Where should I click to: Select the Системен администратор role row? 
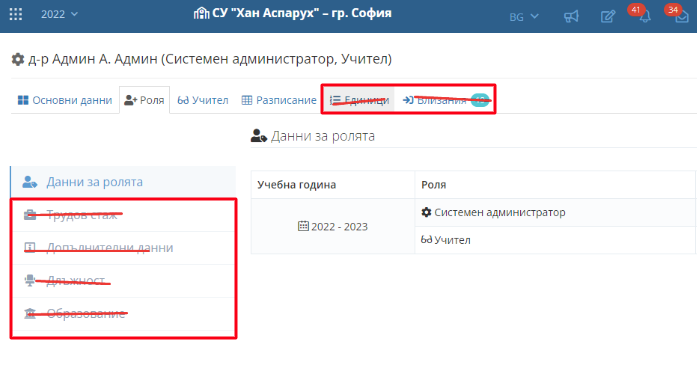pyautogui.click(x=556, y=213)
